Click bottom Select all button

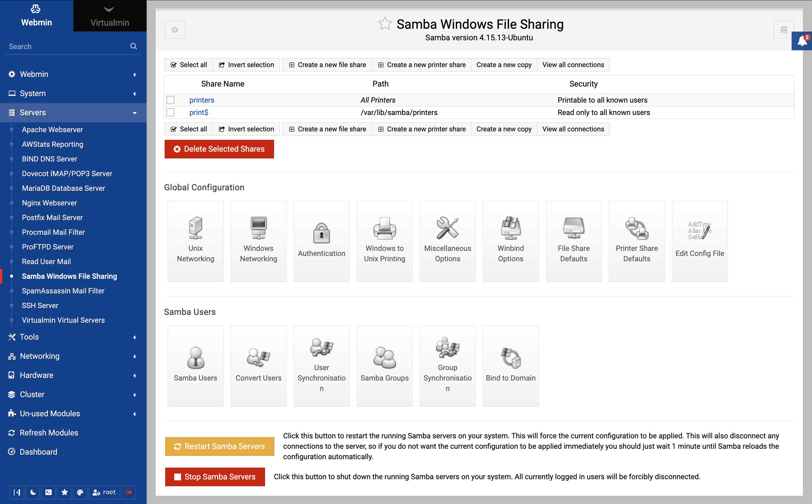[x=189, y=129]
